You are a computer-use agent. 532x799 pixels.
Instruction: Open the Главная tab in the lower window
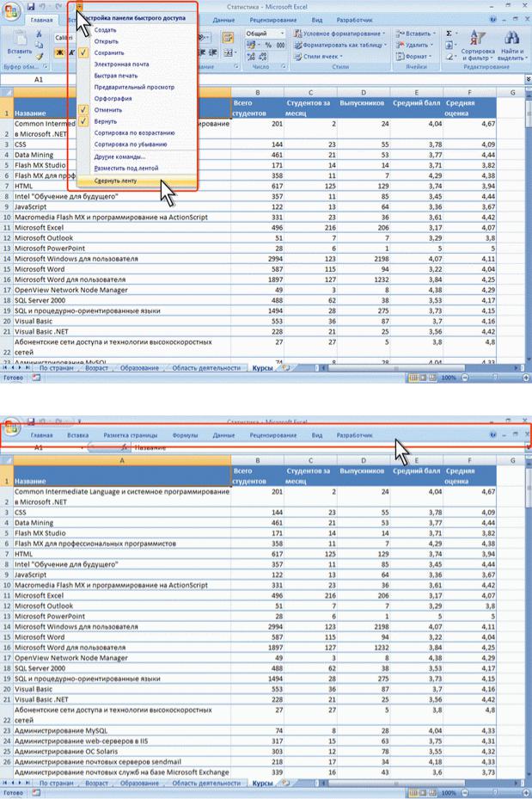pyautogui.click(x=41, y=436)
